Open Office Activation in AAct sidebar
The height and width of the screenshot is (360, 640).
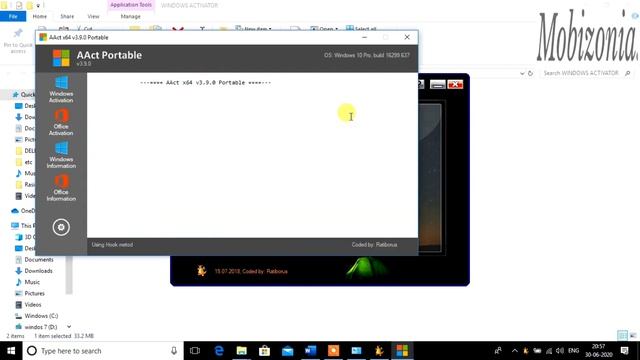61,122
